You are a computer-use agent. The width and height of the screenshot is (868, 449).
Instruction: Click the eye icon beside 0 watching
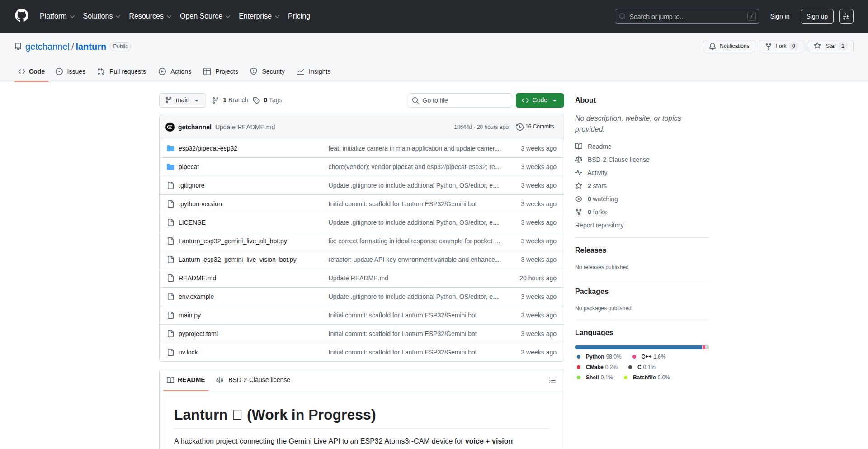point(579,199)
